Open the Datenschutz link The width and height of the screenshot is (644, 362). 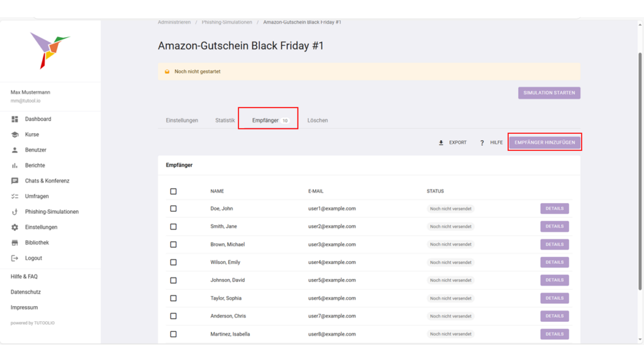(x=25, y=292)
